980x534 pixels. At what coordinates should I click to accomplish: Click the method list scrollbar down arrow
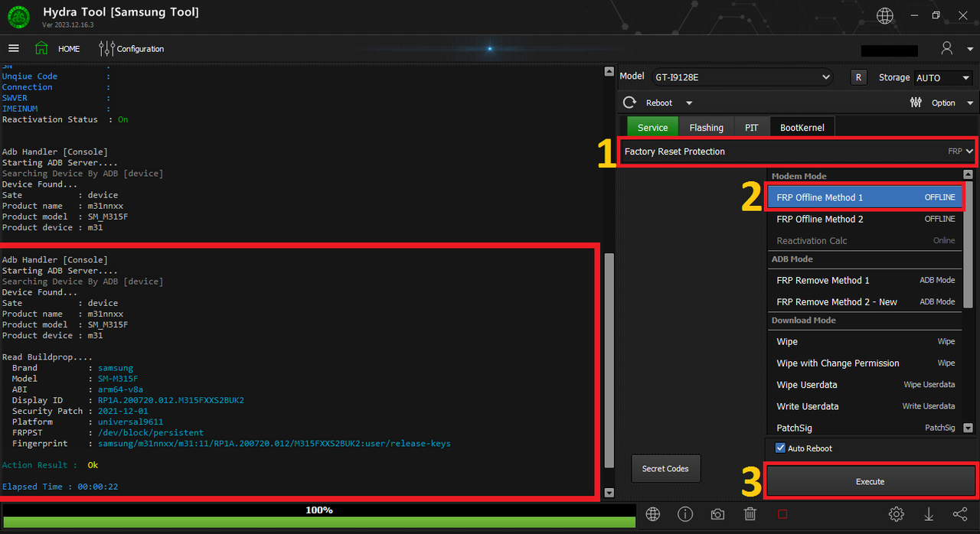click(968, 428)
